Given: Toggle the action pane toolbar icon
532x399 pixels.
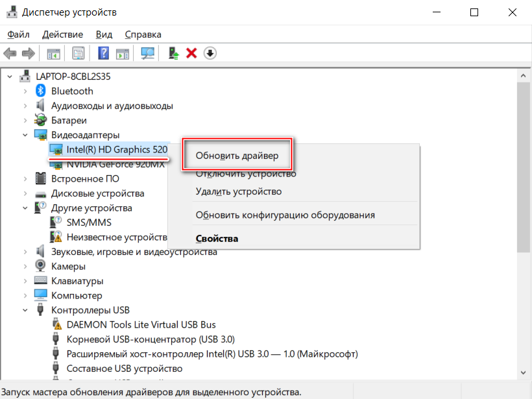Looking at the screenshot, I should point(123,54).
